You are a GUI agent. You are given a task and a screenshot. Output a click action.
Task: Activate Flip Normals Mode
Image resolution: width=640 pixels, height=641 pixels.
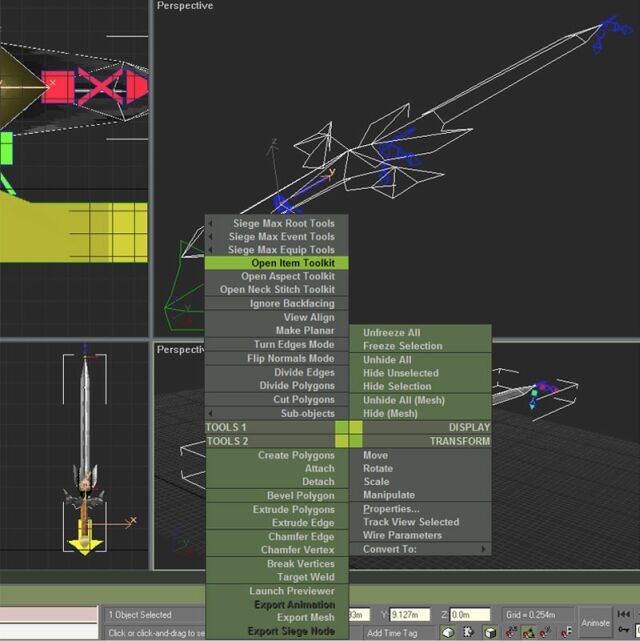point(277,358)
